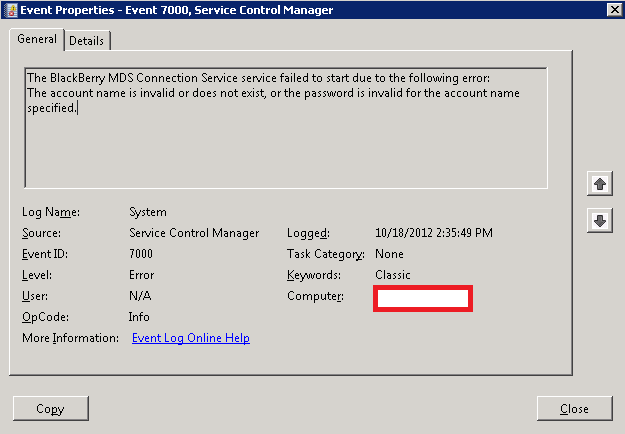
Task: Click the Task Category value 'None'
Action: pyautogui.click(x=389, y=254)
